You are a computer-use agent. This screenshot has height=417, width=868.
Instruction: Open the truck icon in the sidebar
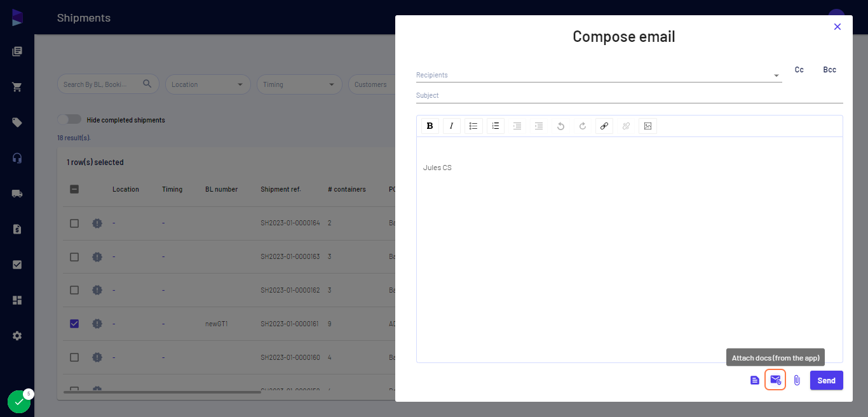coord(17,194)
